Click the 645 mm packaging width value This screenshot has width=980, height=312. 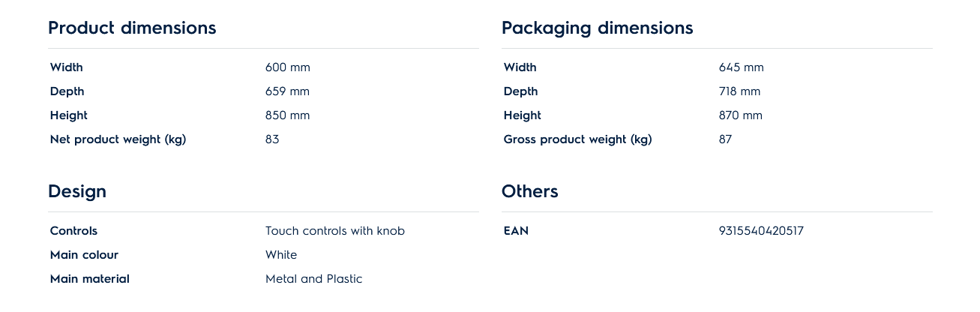741,67
